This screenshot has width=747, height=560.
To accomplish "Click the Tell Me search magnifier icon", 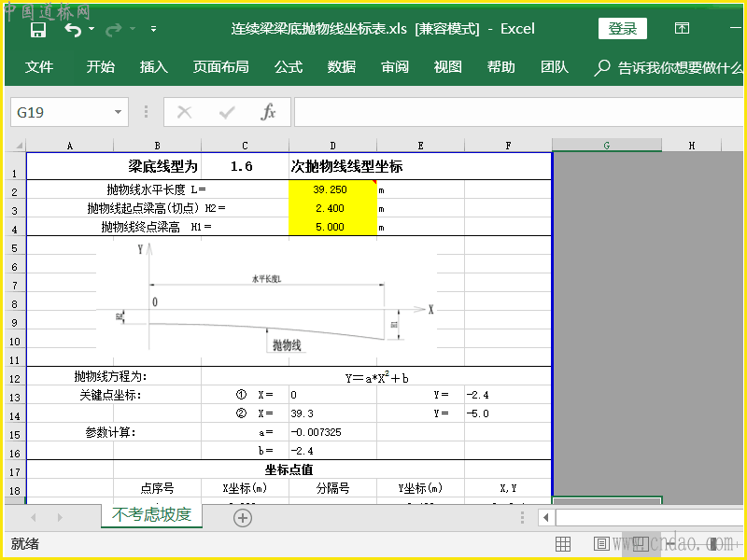I will 602,67.
